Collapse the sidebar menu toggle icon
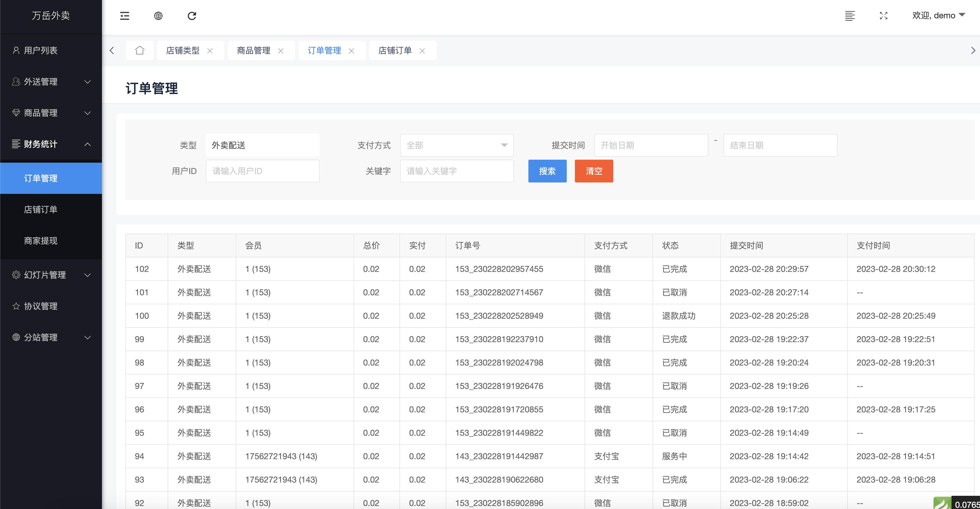This screenshot has height=509, width=980. click(125, 16)
